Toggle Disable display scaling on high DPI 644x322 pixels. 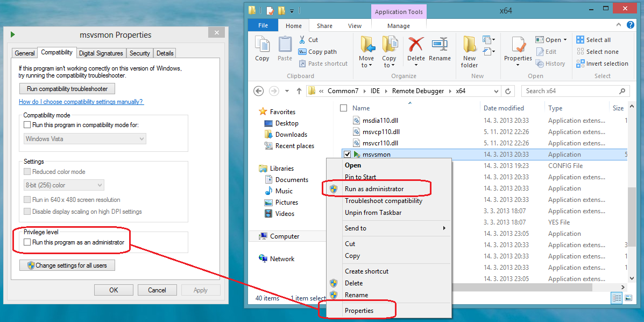pos(27,212)
